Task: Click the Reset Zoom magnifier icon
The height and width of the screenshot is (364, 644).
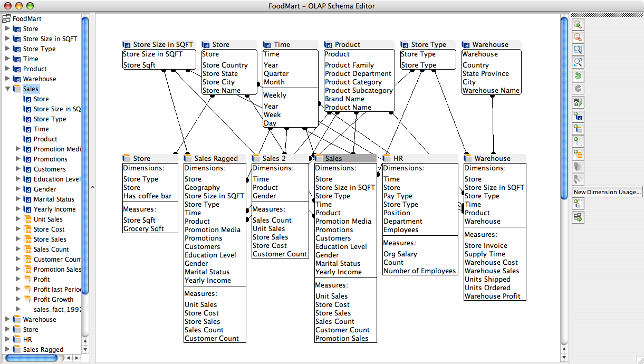Action: [x=578, y=50]
